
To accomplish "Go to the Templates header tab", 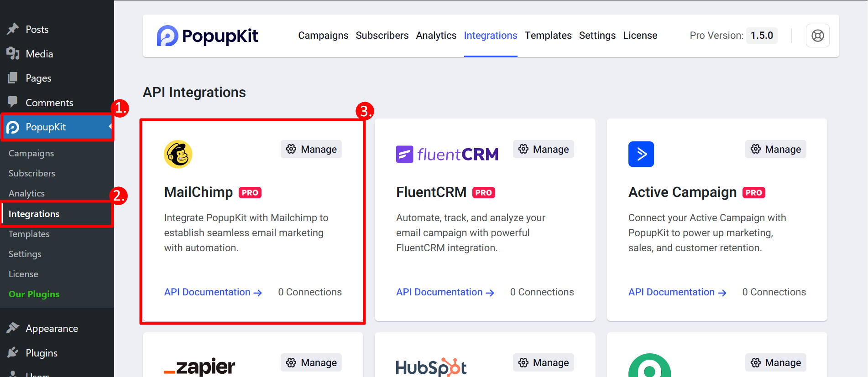I will point(548,36).
